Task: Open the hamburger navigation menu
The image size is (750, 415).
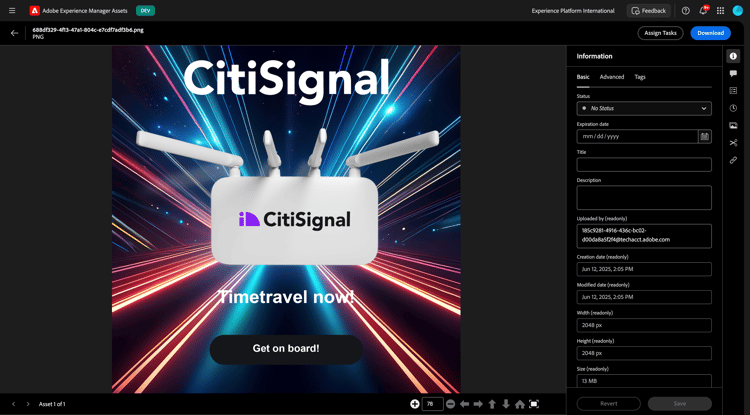Action: tap(12, 11)
